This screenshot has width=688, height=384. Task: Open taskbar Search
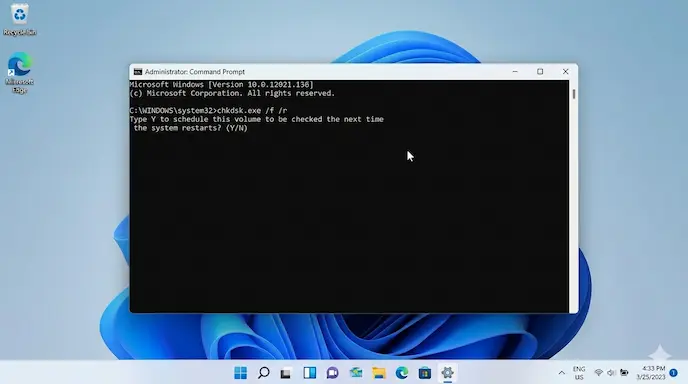(x=263, y=373)
